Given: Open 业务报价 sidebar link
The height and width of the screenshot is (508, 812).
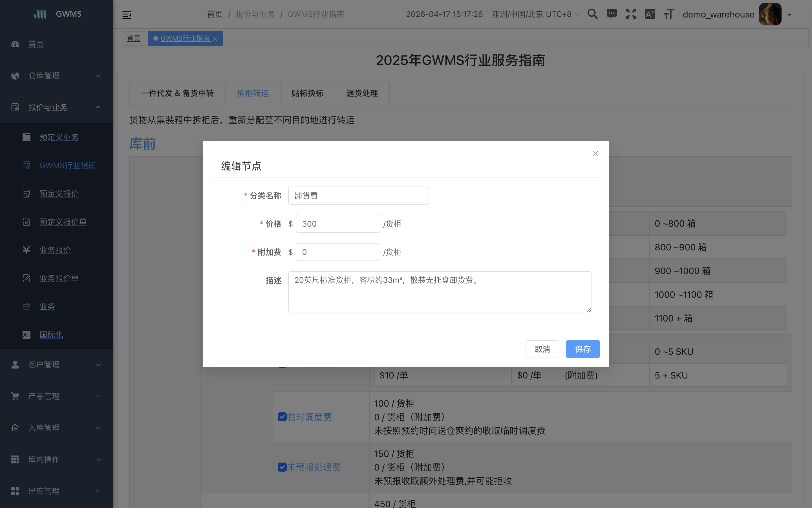Looking at the screenshot, I should [55, 250].
